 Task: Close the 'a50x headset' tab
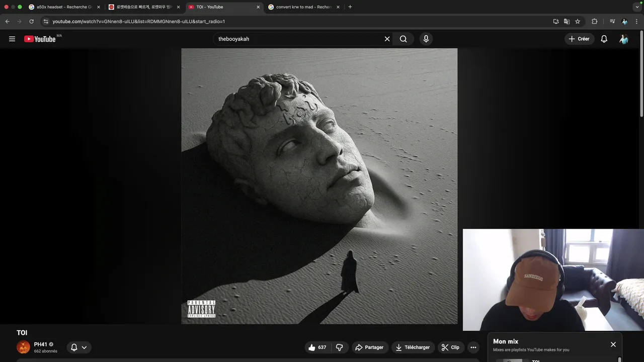pyautogui.click(x=98, y=7)
